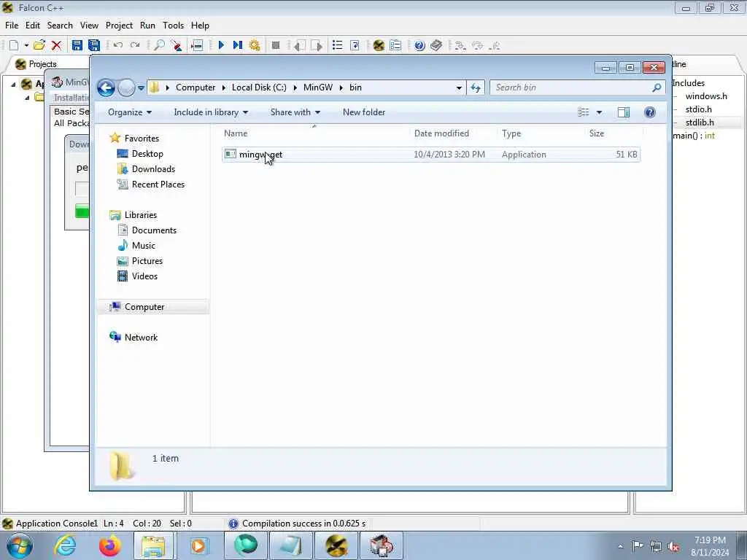Open the New file dropdown arrow in Falcon toolbar
The image size is (747, 560).
pyautogui.click(x=26, y=45)
